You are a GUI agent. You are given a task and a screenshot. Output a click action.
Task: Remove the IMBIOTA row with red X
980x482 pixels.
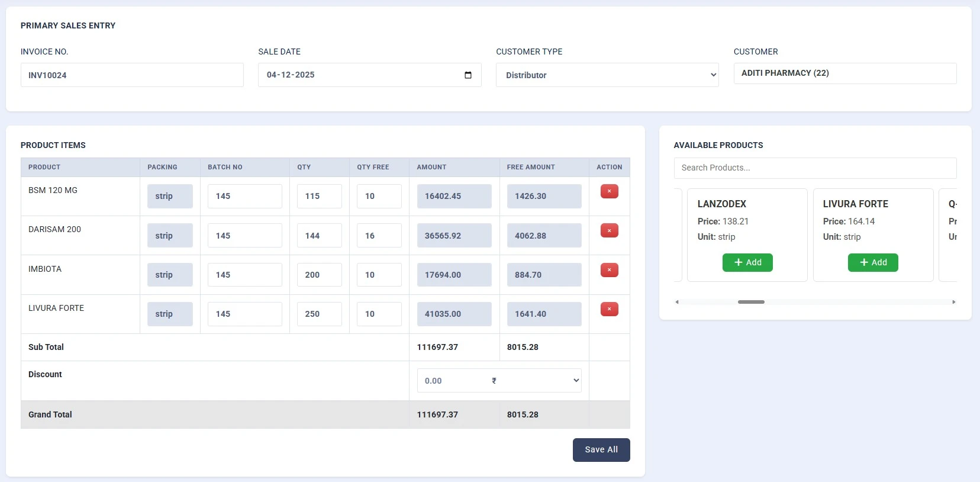click(x=609, y=270)
